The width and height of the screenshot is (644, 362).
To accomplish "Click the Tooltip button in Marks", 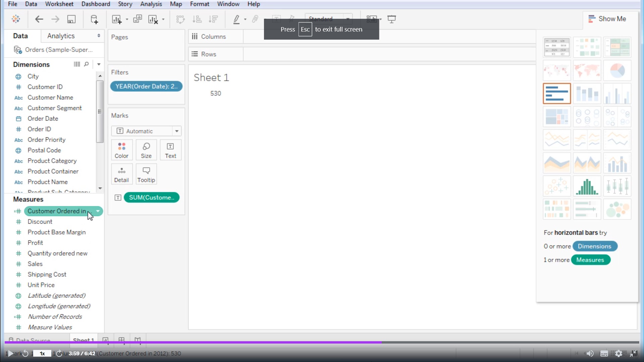I will (146, 174).
